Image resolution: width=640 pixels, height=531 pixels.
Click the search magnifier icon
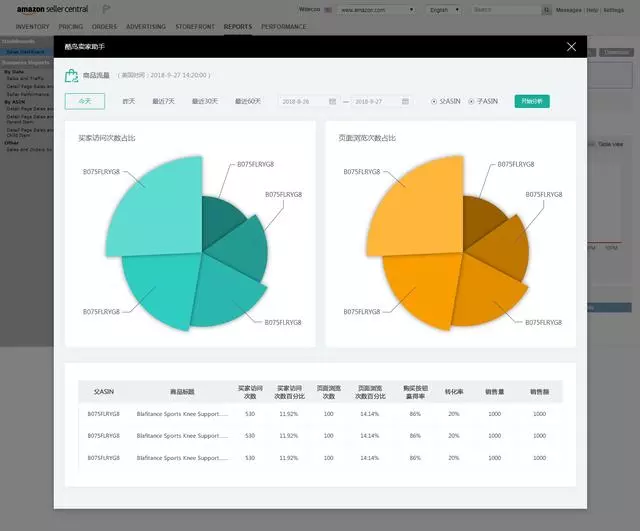point(546,10)
